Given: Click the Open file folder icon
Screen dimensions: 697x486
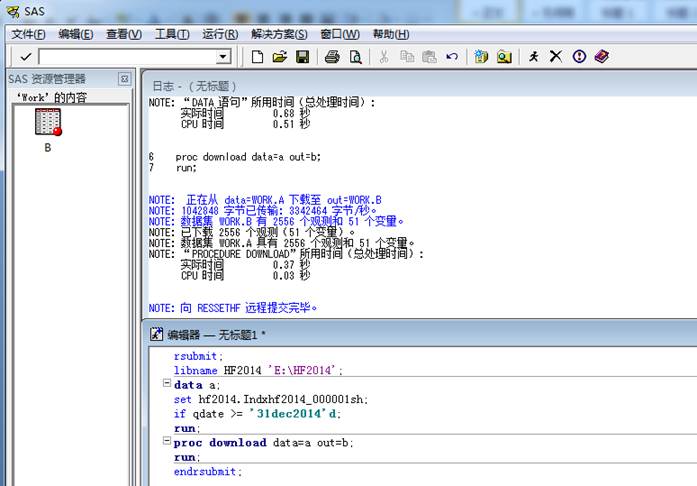Looking at the screenshot, I should [280, 57].
